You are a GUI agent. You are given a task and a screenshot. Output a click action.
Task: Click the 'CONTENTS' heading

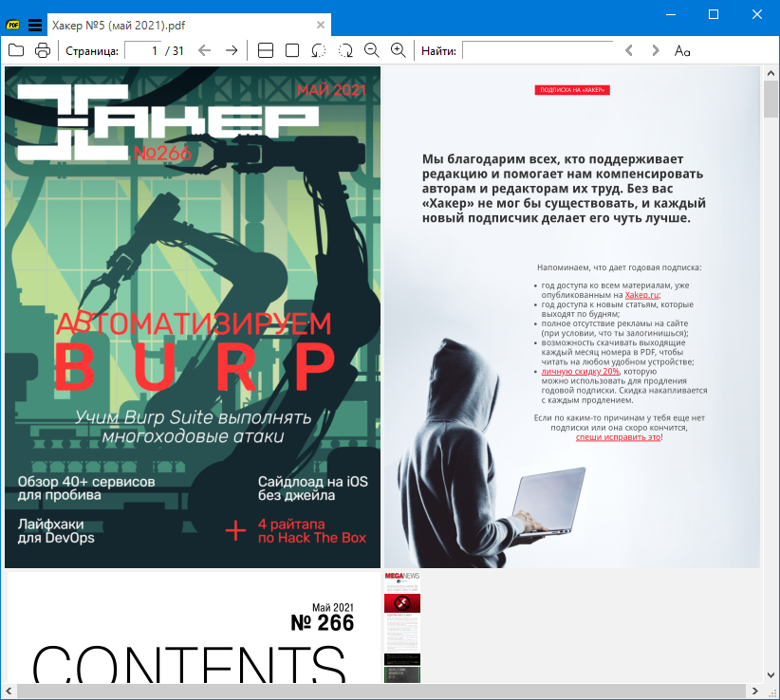point(189,663)
